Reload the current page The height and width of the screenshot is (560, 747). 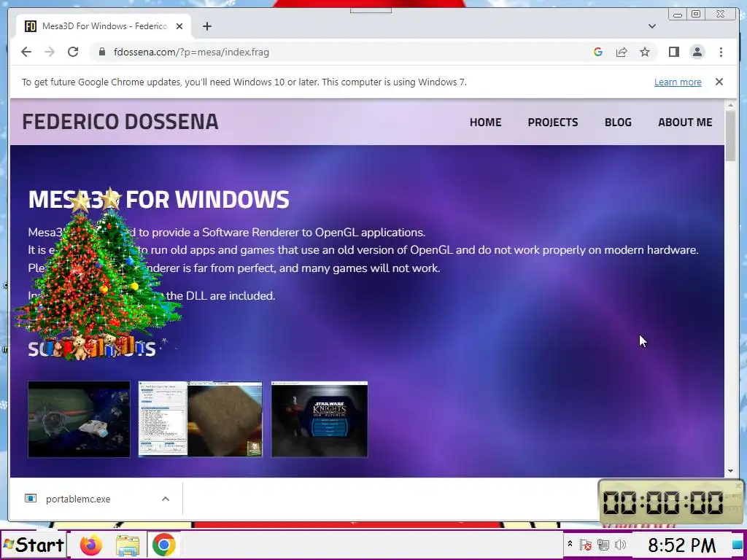point(73,52)
